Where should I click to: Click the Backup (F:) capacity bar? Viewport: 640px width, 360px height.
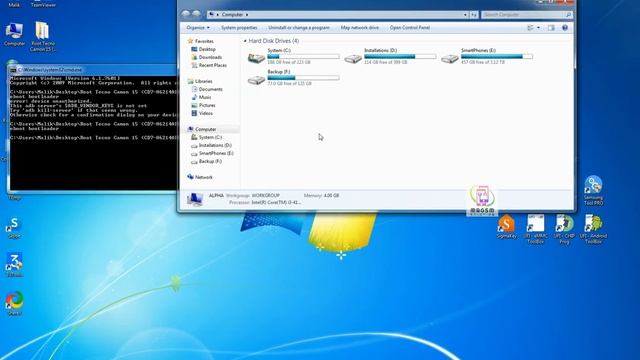303,78
